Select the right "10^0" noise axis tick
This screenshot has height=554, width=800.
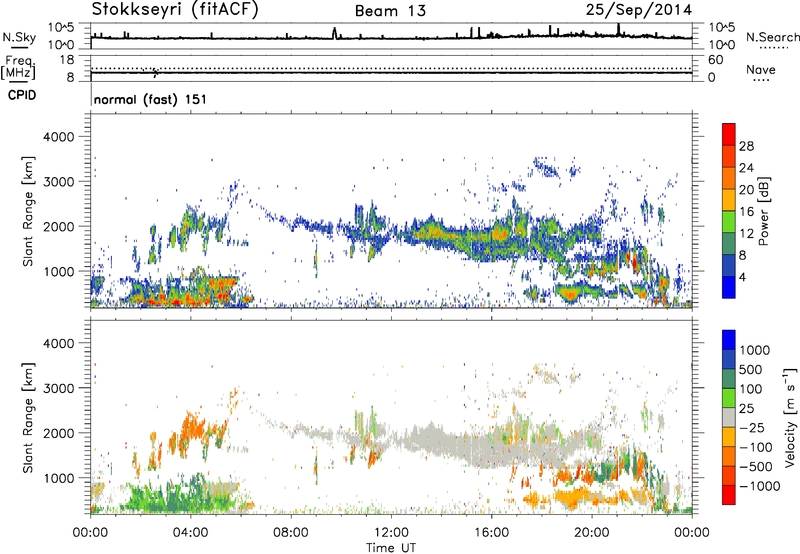click(721, 45)
